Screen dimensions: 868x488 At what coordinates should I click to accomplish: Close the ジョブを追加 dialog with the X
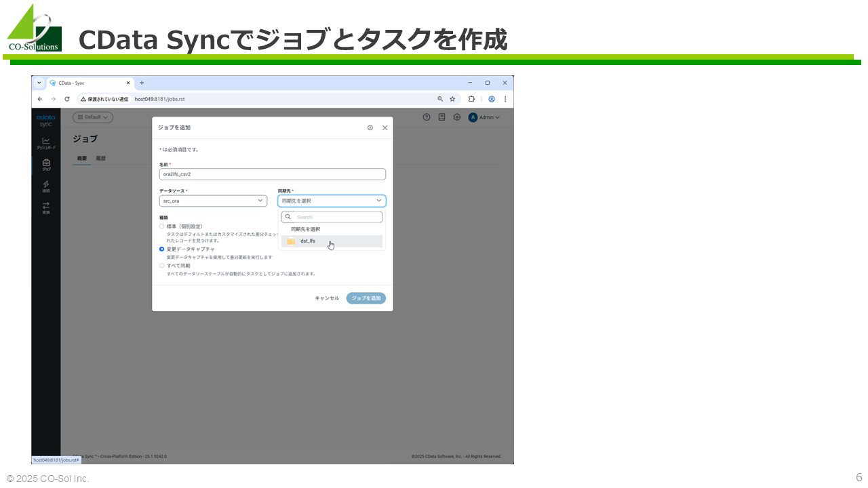pyautogui.click(x=385, y=127)
